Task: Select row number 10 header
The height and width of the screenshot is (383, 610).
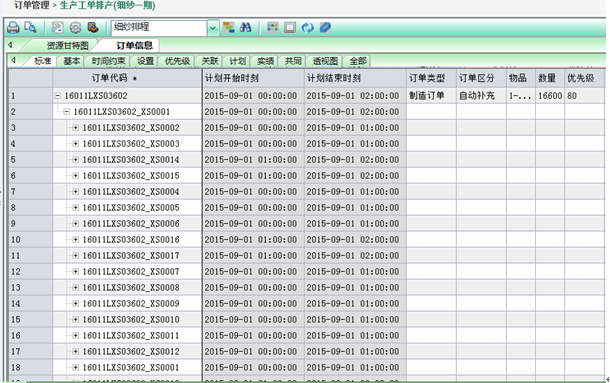Action: click(30, 239)
